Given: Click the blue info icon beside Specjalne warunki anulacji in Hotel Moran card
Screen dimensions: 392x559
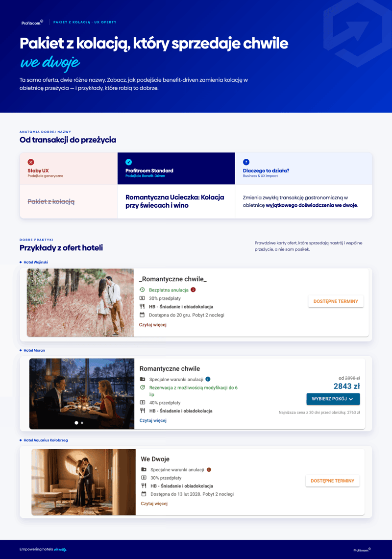Looking at the screenshot, I should point(208,379).
